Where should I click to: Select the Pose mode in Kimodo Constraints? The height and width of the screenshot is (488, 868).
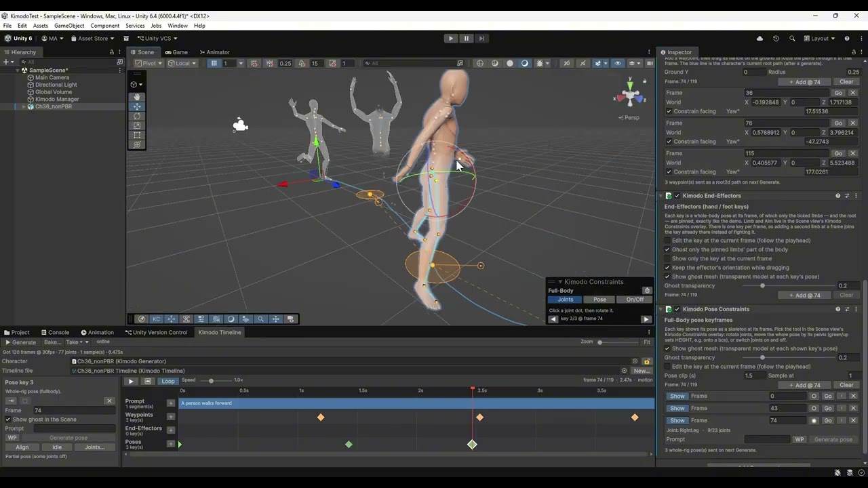tap(600, 300)
